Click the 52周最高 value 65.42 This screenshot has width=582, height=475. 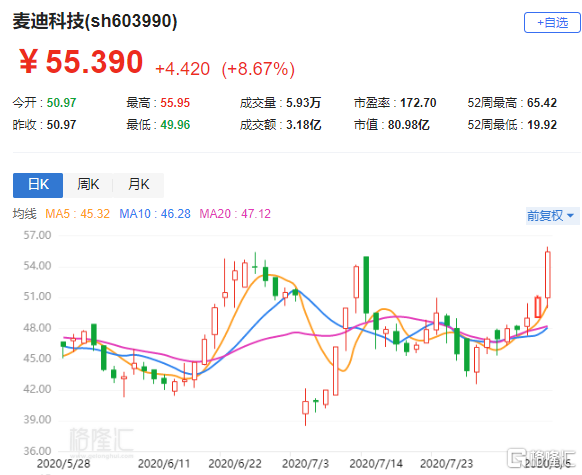point(542,103)
